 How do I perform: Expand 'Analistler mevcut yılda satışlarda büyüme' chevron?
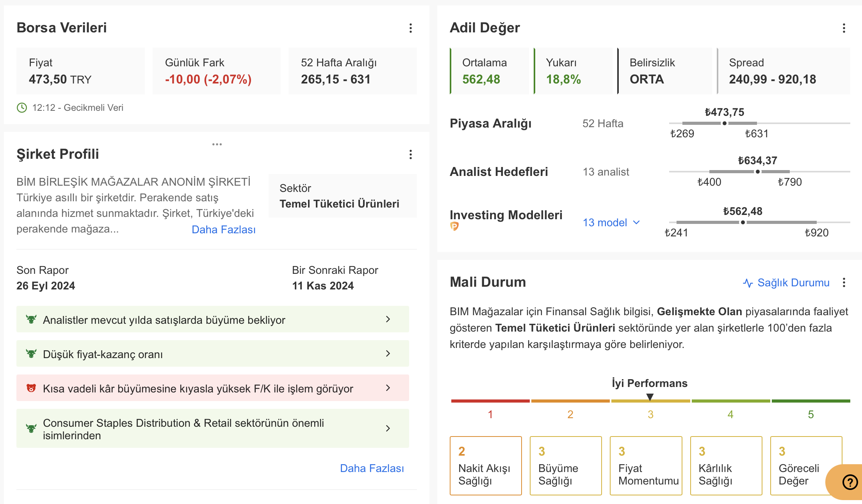[x=388, y=319]
